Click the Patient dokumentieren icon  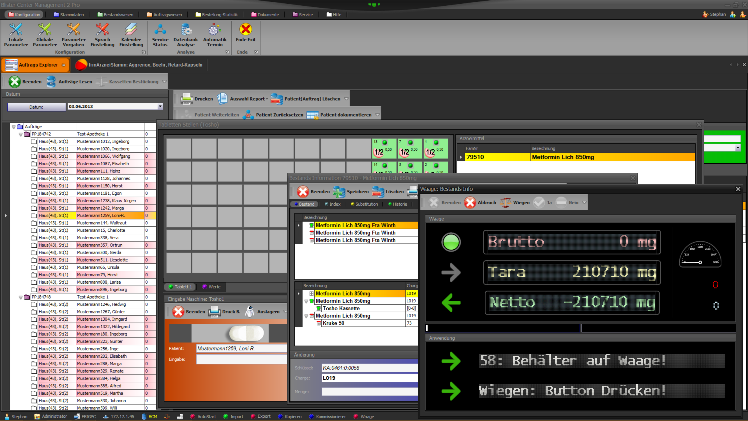click(312, 115)
